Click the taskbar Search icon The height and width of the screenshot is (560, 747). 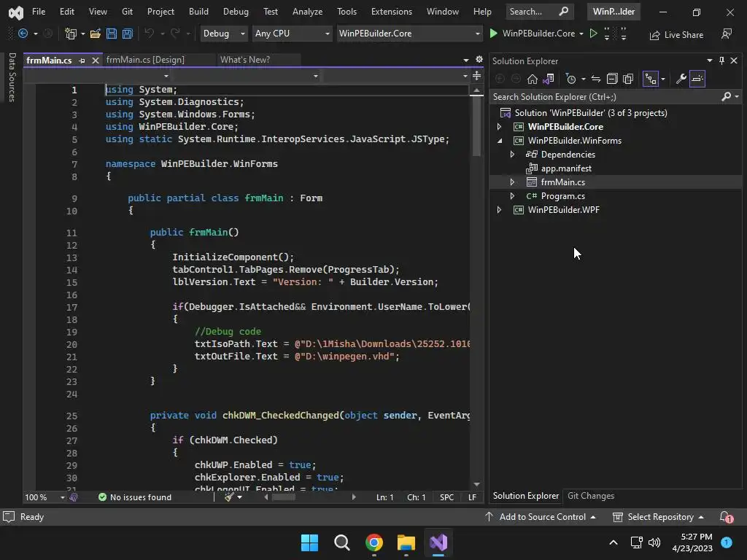coord(341,542)
